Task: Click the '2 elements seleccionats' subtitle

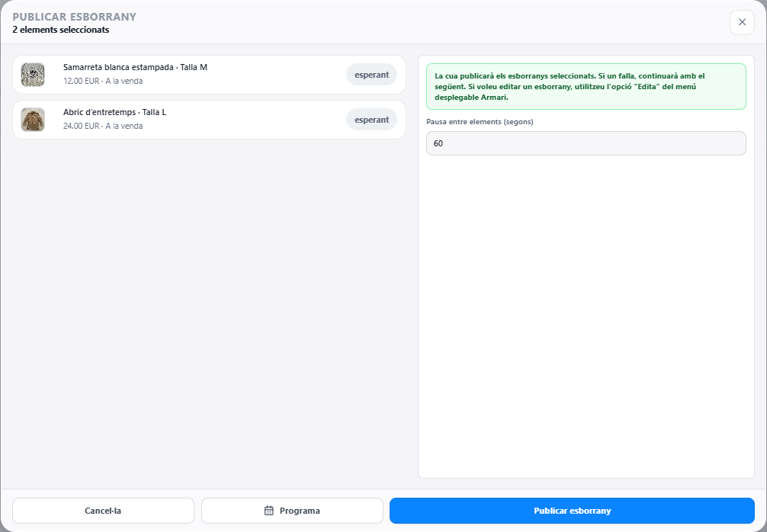Action: pyautogui.click(x=61, y=30)
